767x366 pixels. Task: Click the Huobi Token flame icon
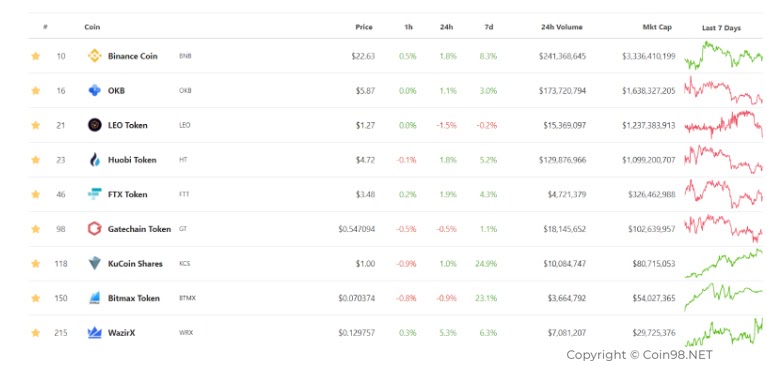(x=94, y=160)
